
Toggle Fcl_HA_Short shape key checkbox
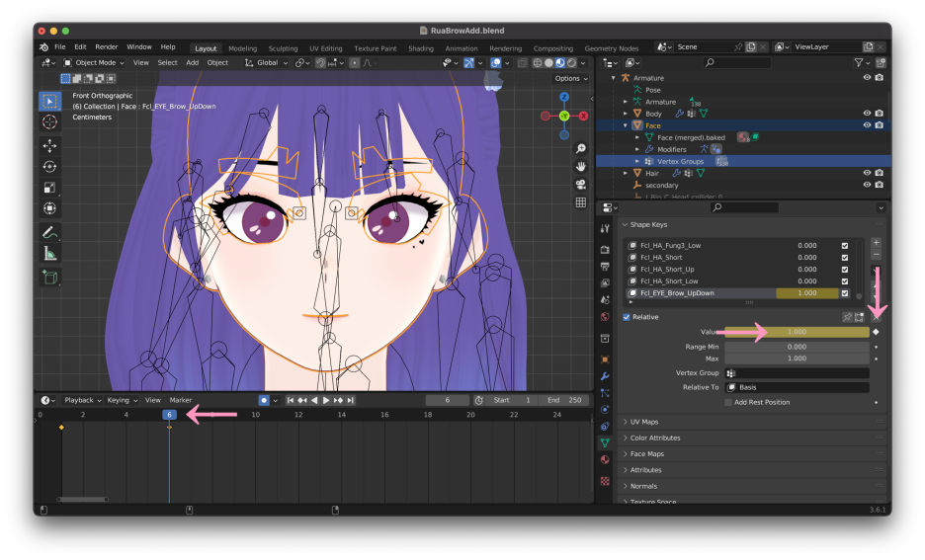(845, 258)
